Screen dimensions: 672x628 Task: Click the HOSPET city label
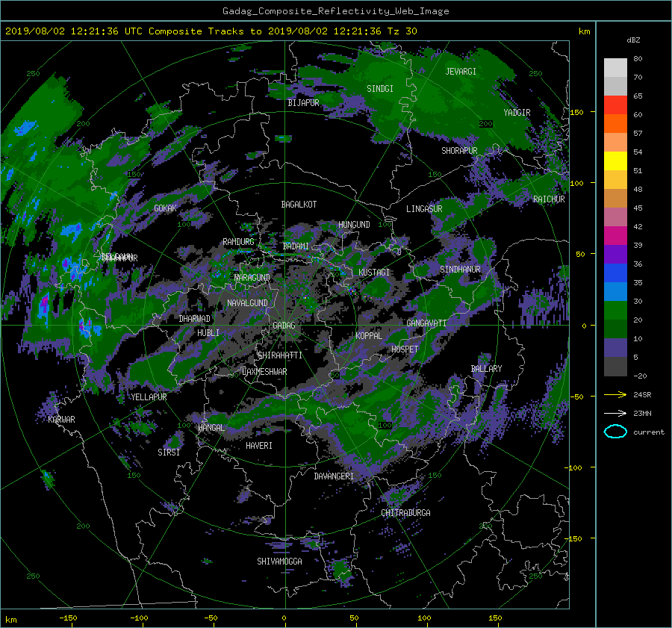tap(405, 349)
